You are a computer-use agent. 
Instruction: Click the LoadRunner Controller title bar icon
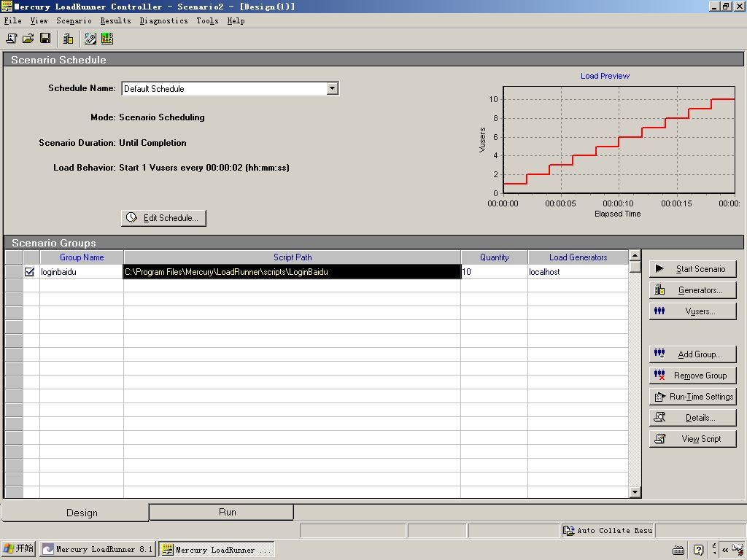pyautogui.click(x=7, y=6)
